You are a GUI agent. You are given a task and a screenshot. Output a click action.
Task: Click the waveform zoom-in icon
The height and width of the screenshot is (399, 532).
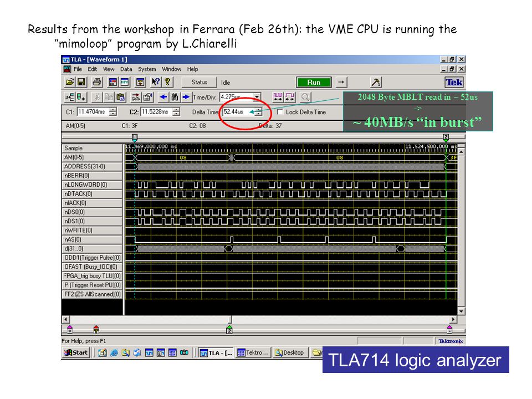tap(278, 98)
